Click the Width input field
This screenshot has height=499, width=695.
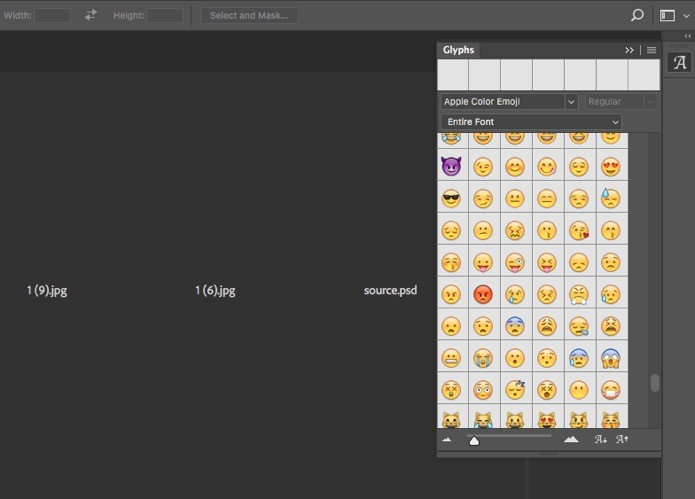pyautogui.click(x=52, y=15)
